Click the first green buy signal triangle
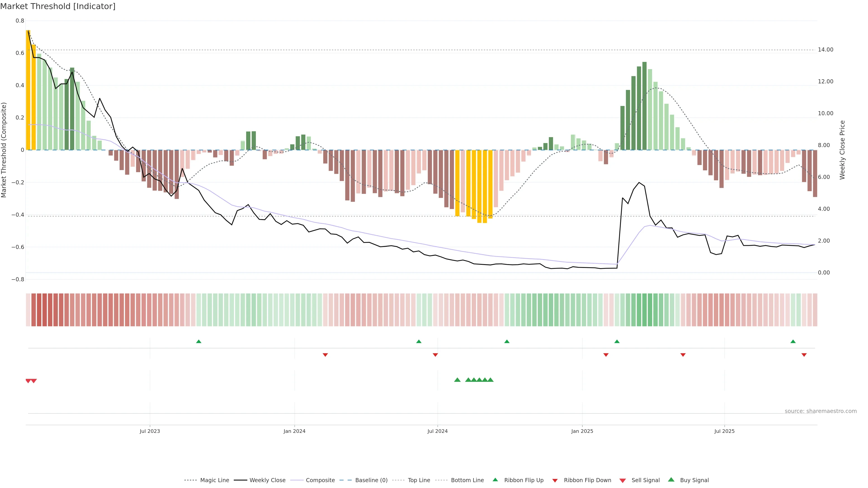Viewport: 868px width, 488px height. click(x=457, y=380)
